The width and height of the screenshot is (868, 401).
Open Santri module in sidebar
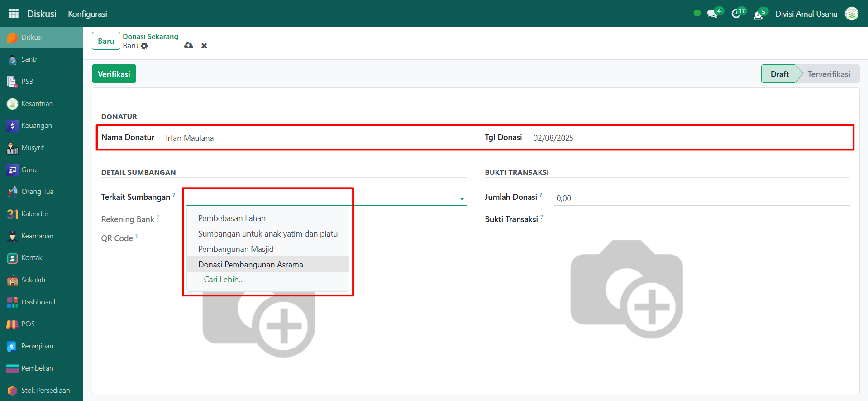coord(30,59)
